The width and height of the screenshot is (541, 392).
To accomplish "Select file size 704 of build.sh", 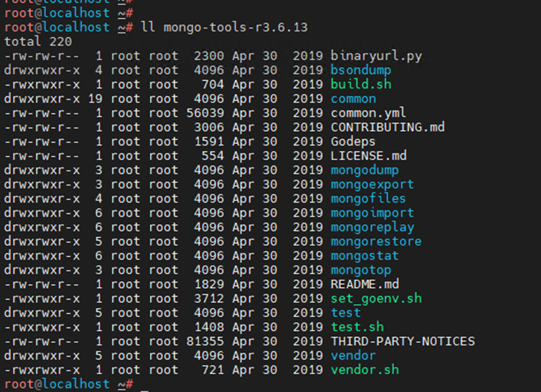I will click(x=212, y=84).
